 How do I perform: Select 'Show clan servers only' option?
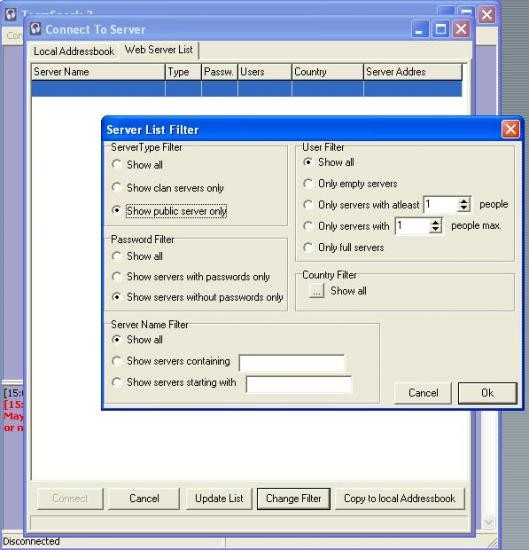tap(117, 188)
